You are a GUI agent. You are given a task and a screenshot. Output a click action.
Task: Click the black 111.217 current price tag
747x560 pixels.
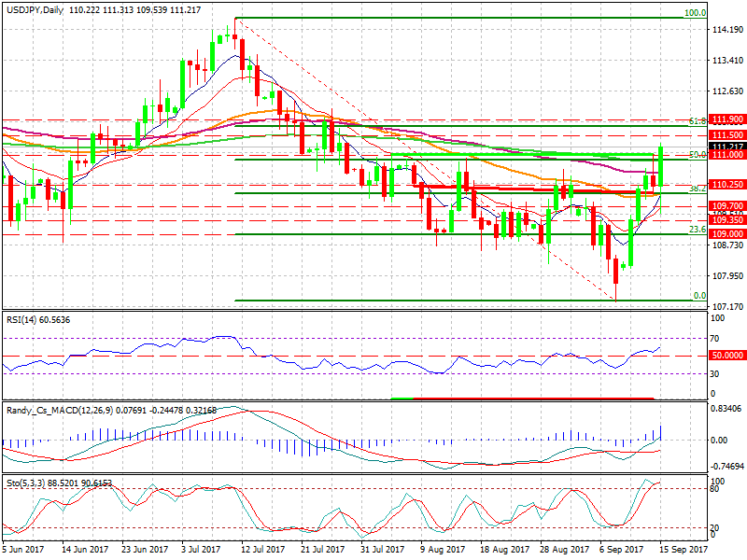726,147
